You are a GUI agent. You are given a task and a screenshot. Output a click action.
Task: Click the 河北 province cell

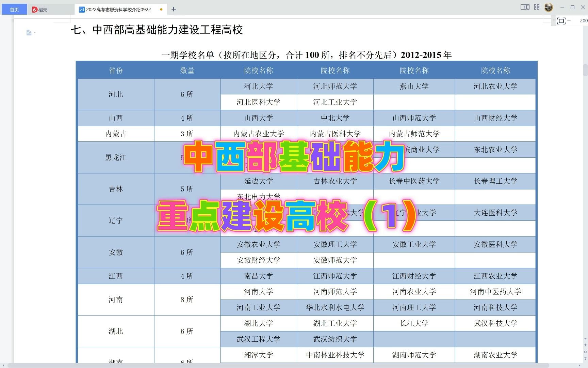(x=116, y=94)
